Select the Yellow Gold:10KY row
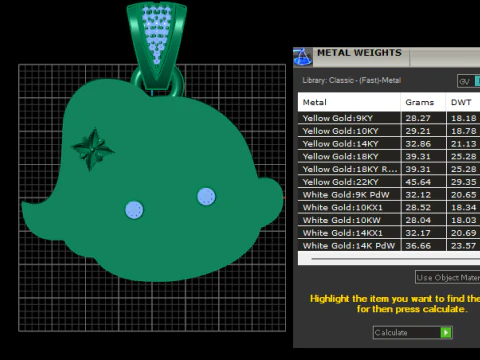The image size is (480, 360). coord(389,131)
